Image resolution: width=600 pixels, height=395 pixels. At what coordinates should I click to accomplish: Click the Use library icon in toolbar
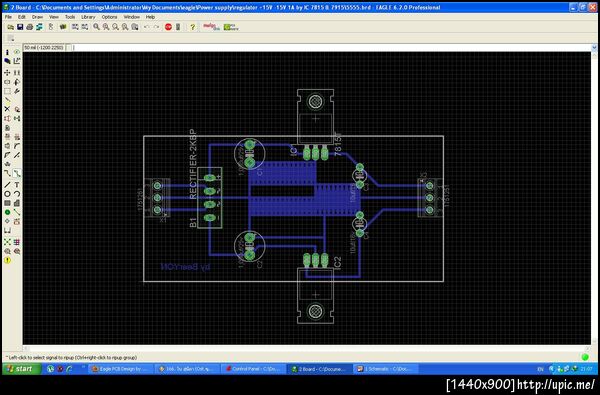[63, 27]
